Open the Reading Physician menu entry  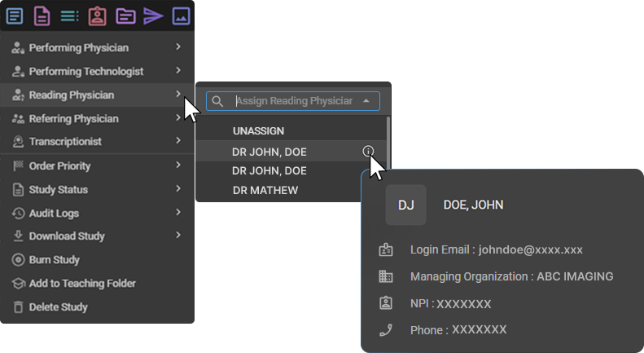pyautogui.click(x=97, y=95)
